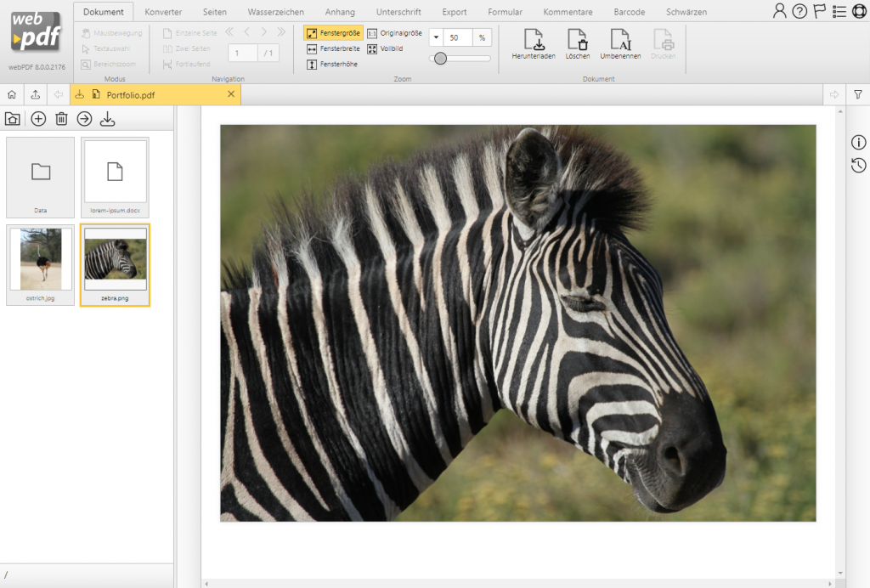Switch to the Wasserzeichen ribbon tab
This screenshot has width=870, height=588.
(274, 12)
